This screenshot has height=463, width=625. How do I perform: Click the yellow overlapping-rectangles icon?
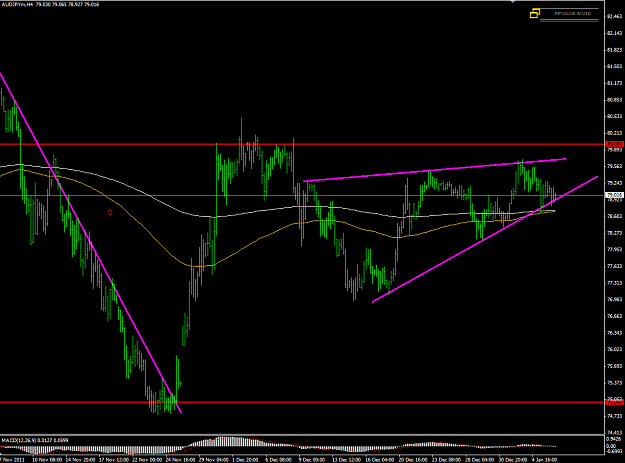(535, 14)
